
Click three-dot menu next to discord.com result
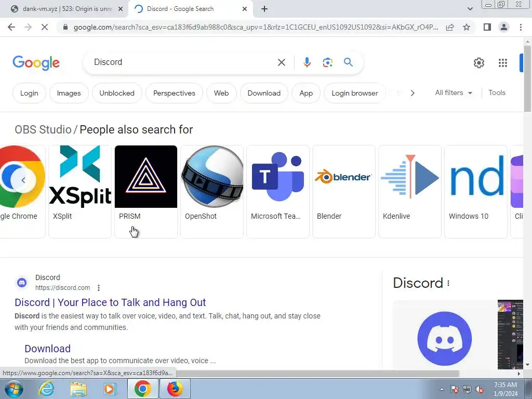99,288
